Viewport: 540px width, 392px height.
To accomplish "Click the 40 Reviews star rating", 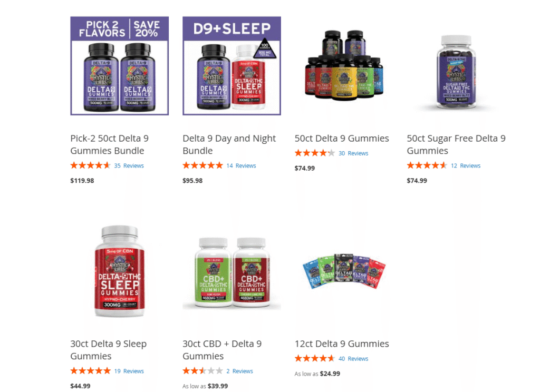I will (x=314, y=359).
